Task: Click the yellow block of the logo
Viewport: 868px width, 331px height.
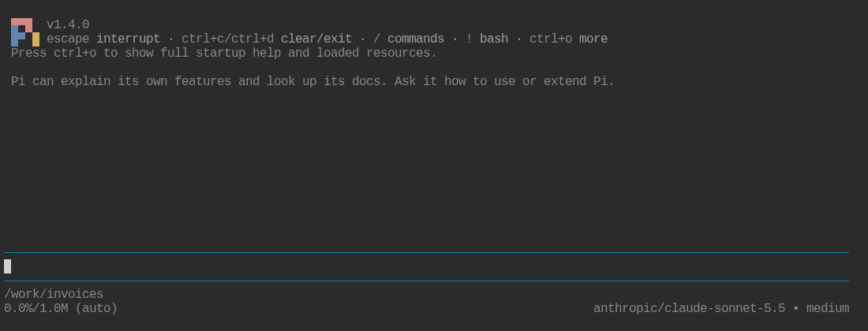Action: [36, 39]
